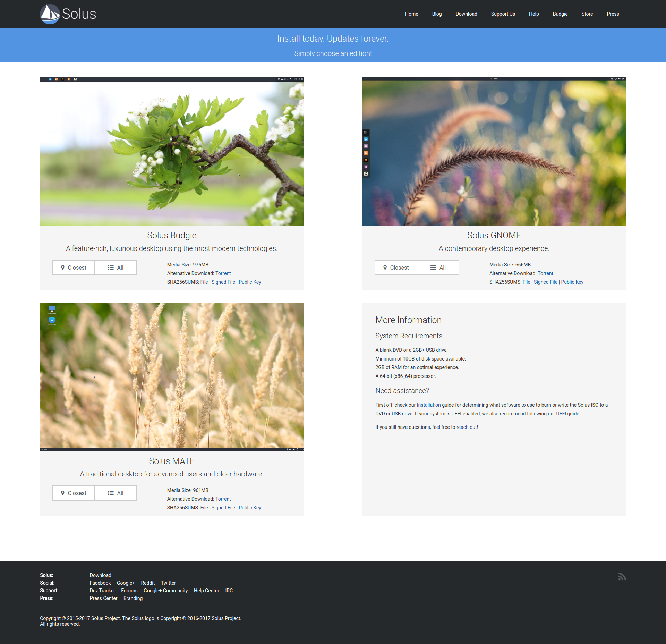Click the Solus Budgie desktop screenshot
The height and width of the screenshot is (644, 666).
pyautogui.click(x=172, y=151)
